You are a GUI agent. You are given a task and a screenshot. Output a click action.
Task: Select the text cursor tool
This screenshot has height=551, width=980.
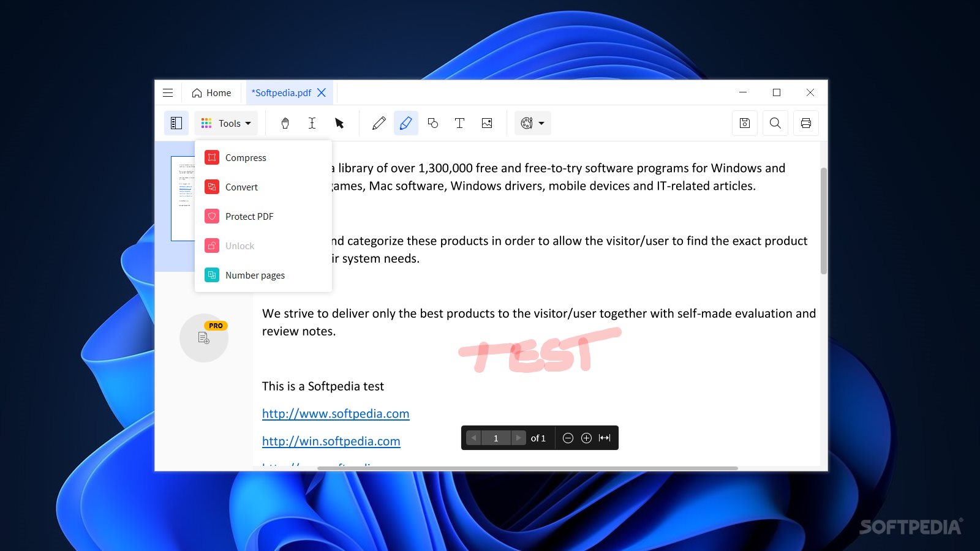coord(312,123)
